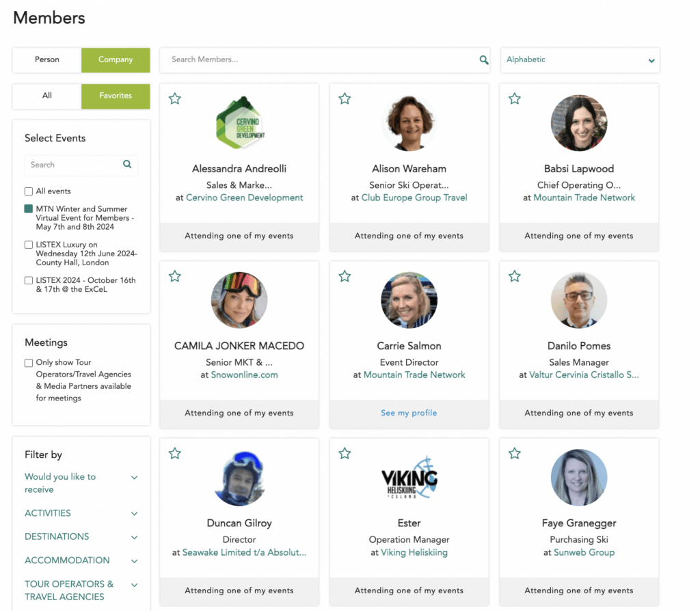700x611 pixels.
Task: Tick the All events checkbox
Action: click(29, 191)
